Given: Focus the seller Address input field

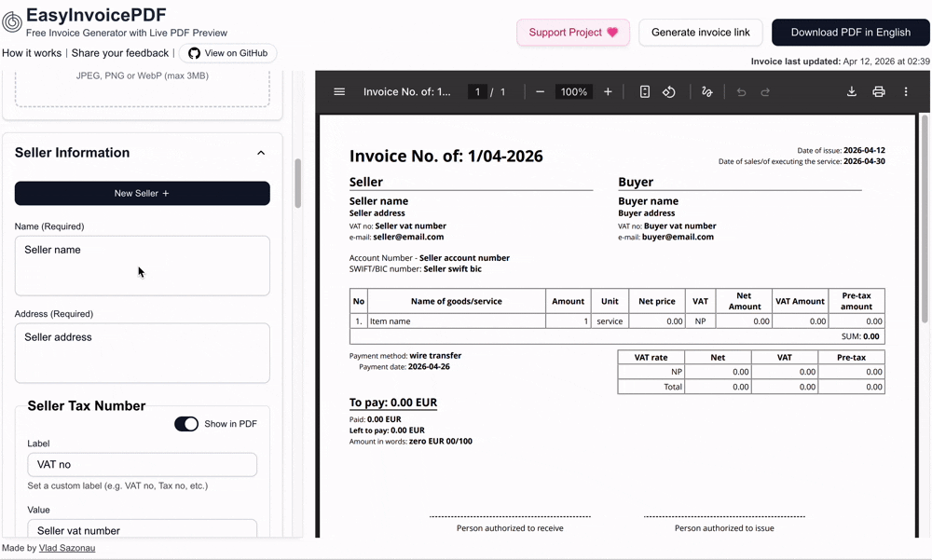Looking at the screenshot, I should pos(142,353).
